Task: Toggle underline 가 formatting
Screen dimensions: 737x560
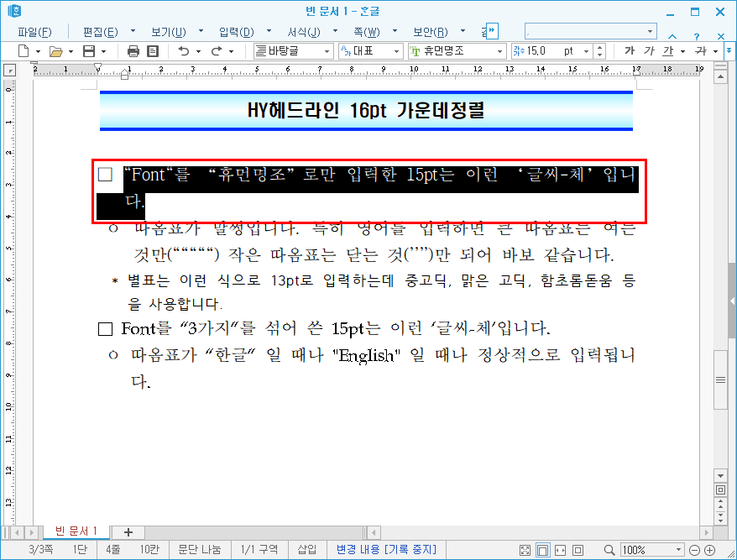Action: 667,50
